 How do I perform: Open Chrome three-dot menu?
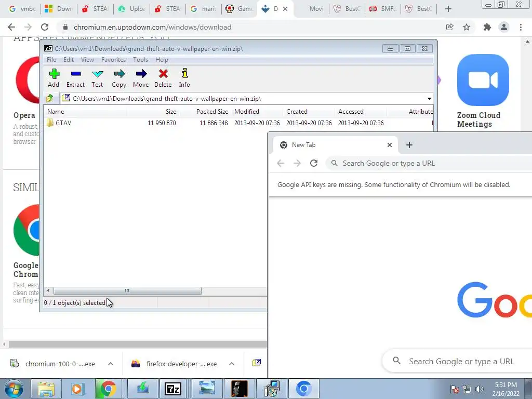point(521,27)
